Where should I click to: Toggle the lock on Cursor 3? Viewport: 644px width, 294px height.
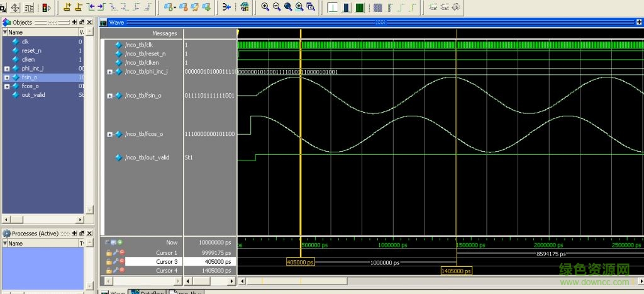point(109,261)
